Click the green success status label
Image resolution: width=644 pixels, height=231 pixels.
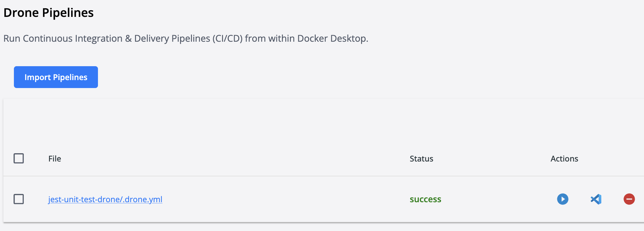425,199
